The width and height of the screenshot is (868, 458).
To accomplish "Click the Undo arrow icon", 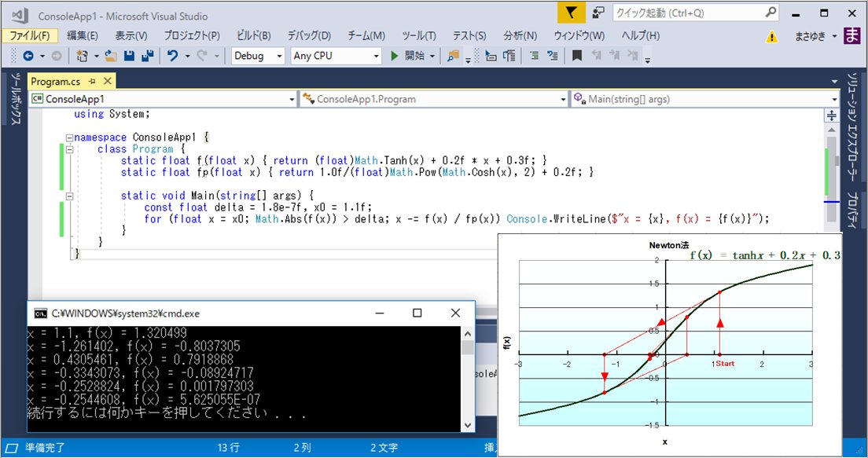I will click(x=172, y=56).
